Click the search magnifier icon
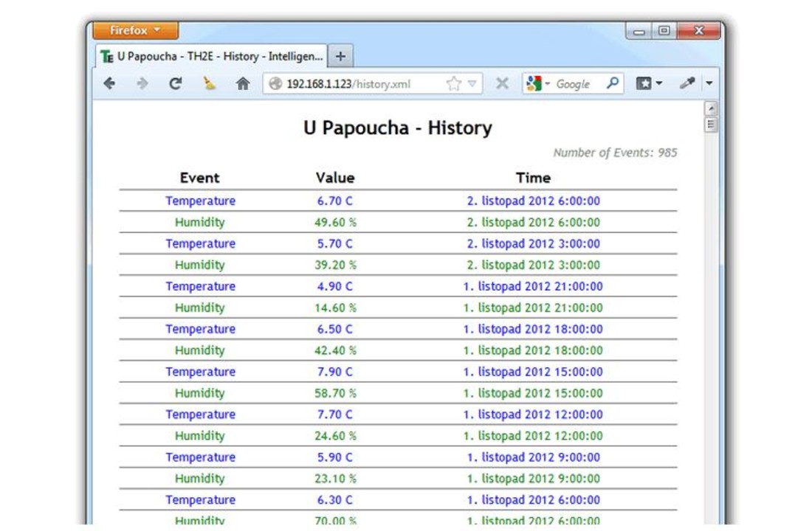 [x=612, y=84]
